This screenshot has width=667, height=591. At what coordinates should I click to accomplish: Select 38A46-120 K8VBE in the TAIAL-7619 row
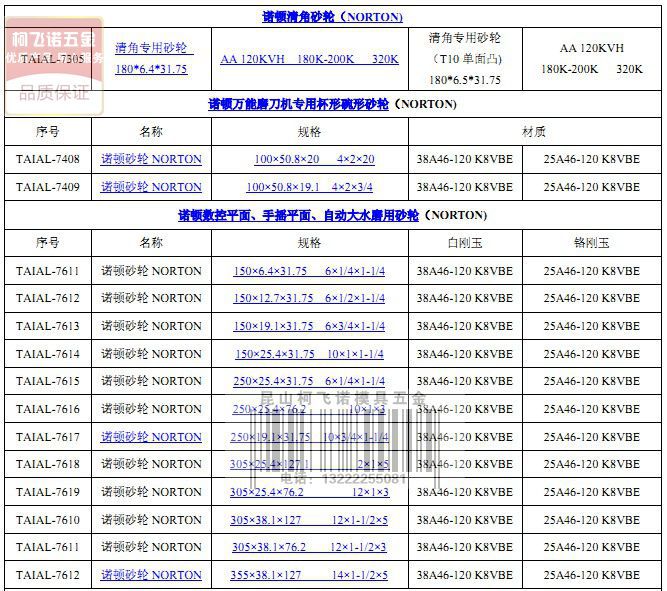click(x=465, y=492)
